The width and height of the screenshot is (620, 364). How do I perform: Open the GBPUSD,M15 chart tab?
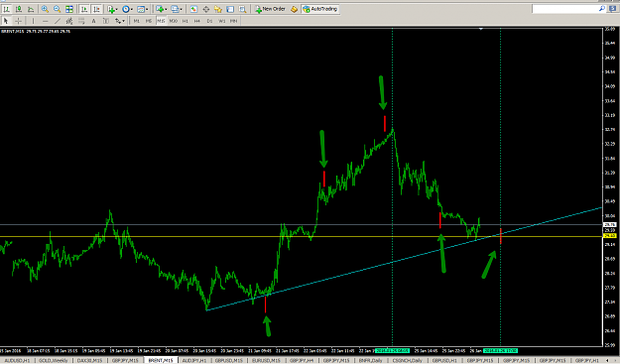229,360
